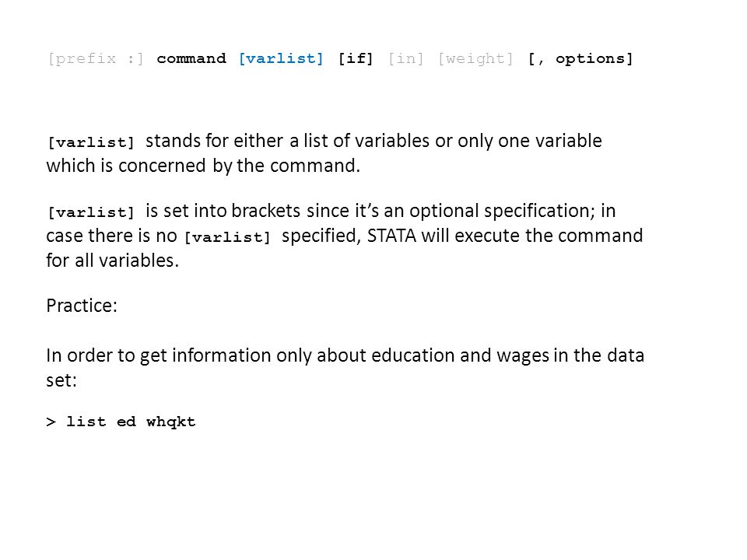This screenshot has height=560, width=747.
Task: Select the blue [varlist] syntax element
Action: tap(281, 59)
